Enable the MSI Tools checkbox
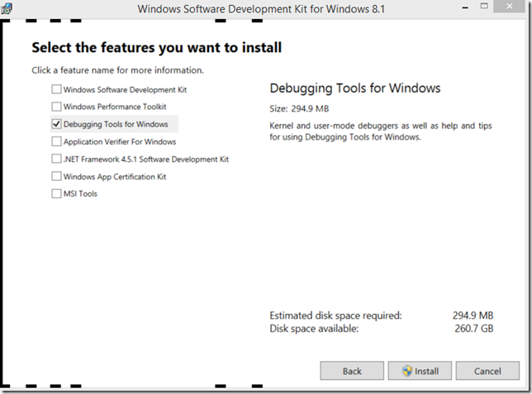Viewport: 532px width, 394px height. [x=56, y=193]
